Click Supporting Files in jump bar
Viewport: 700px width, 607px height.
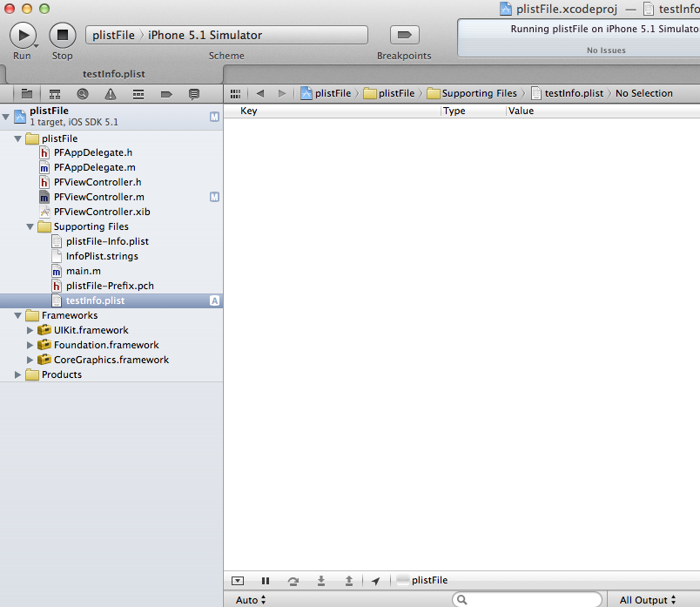pos(472,93)
